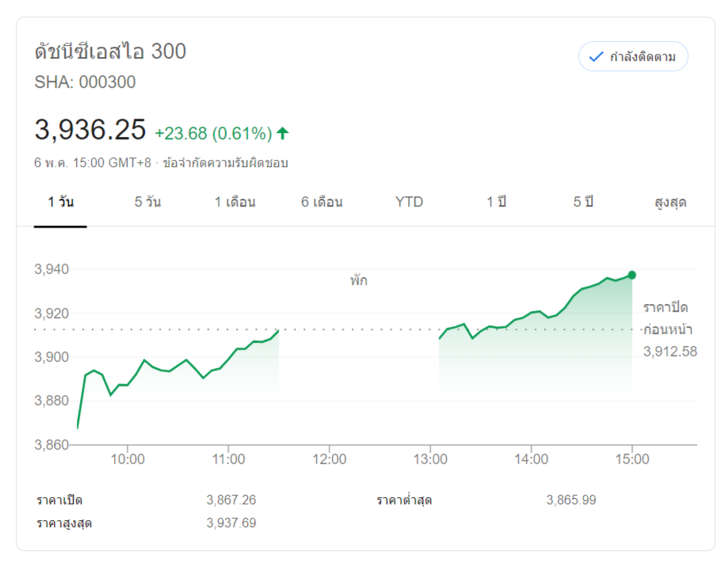Click the ราคาเปิด value 3,867.26

(231, 500)
